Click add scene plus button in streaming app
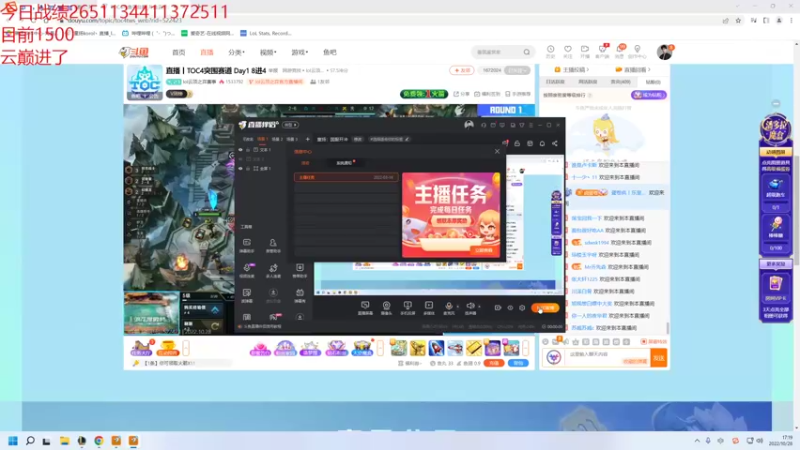 (x=308, y=139)
